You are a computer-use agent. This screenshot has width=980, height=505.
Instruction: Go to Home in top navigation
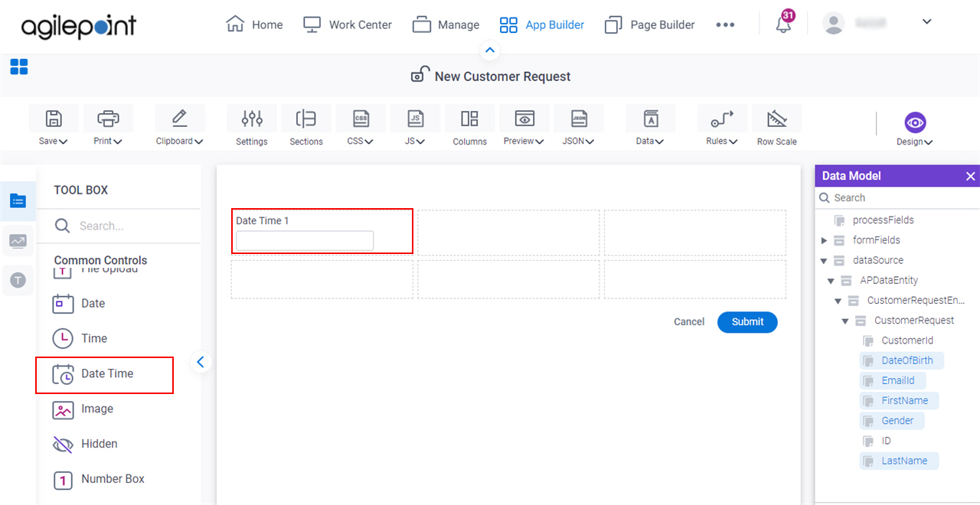click(x=255, y=24)
